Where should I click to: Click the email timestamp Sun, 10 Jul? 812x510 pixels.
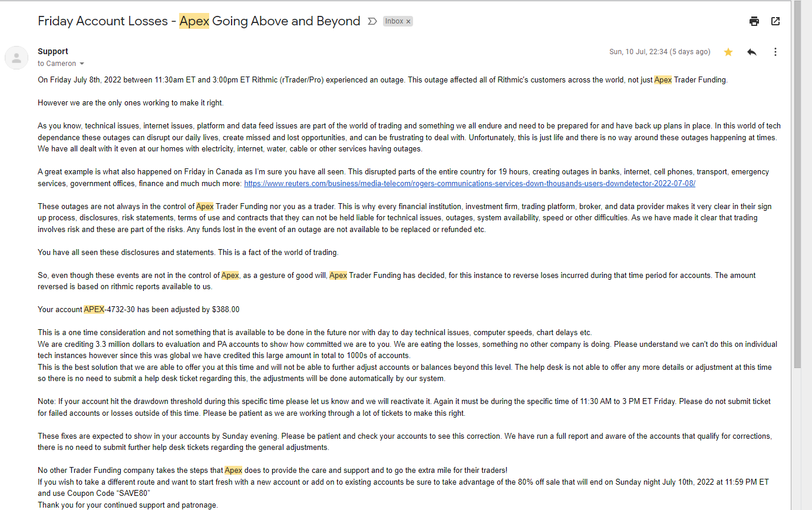(x=659, y=52)
